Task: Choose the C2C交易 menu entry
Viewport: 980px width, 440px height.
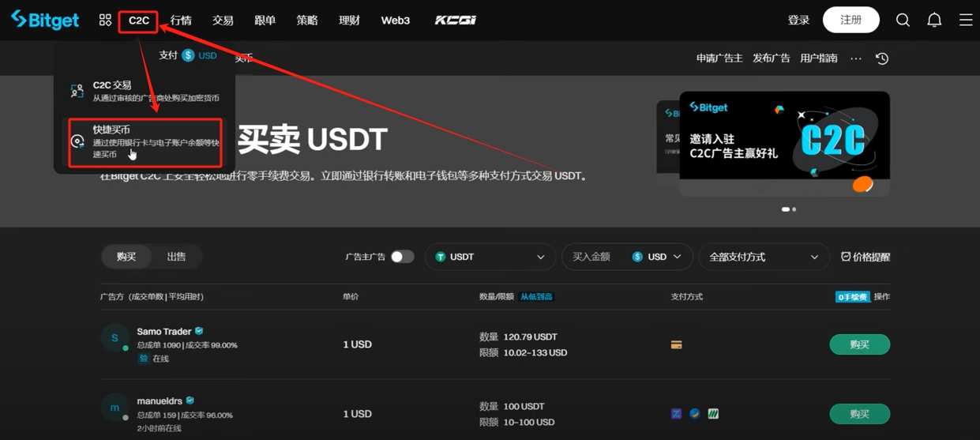Action: coord(145,91)
